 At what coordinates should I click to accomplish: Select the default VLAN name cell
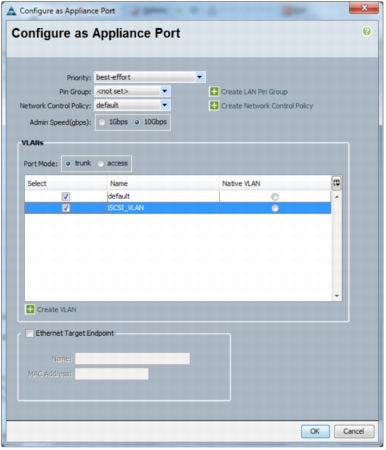click(x=163, y=196)
